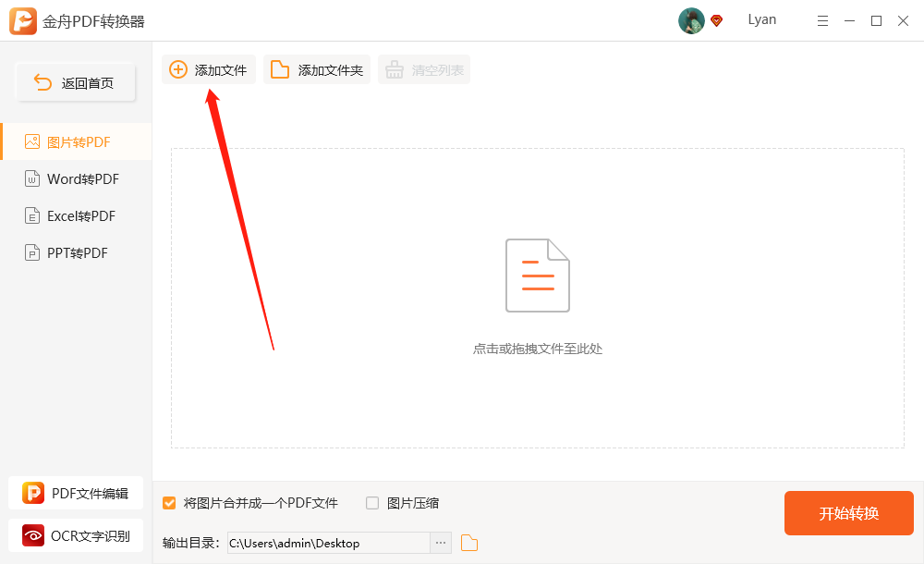Toggle 将图片合并成一个PDF文件 checkbox
The image size is (924, 564).
(169, 503)
